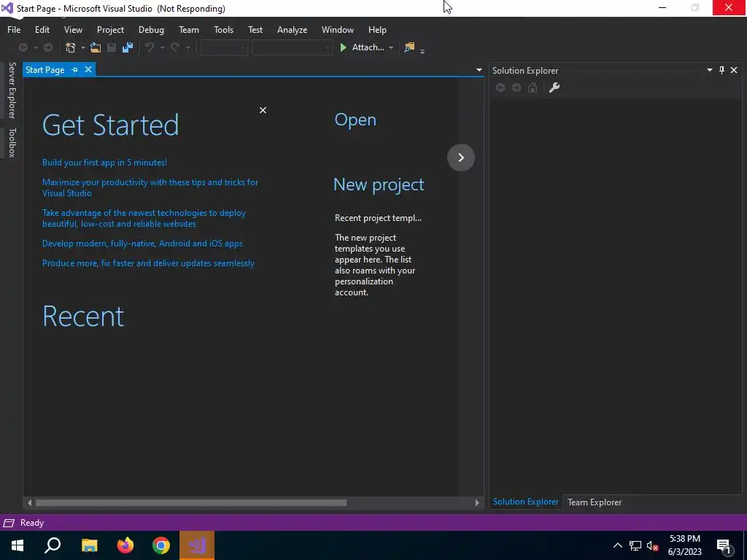
Task: Open the document tab list dropdown arrow
Action: (479, 70)
